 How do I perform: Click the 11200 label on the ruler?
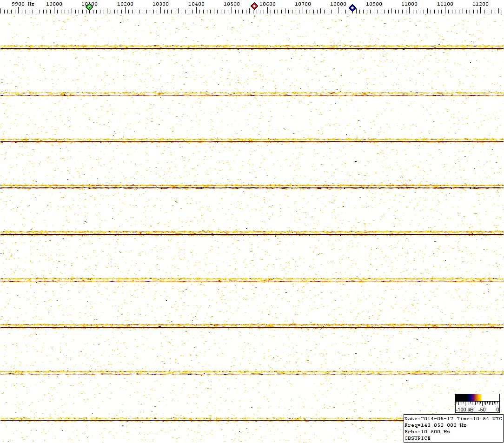480,4
